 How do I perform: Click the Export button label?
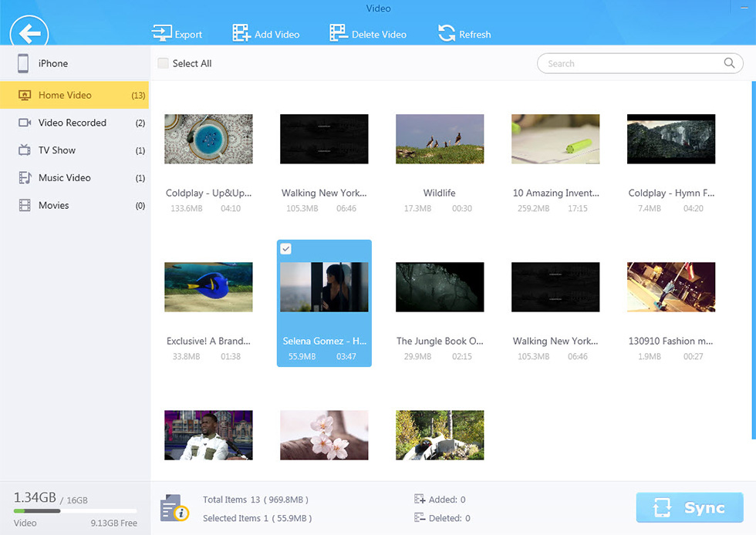click(x=188, y=35)
